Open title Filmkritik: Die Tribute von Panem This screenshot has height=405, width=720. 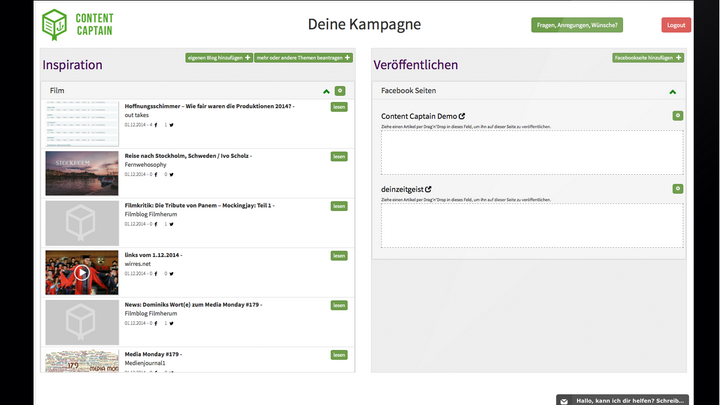click(x=200, y=205)
